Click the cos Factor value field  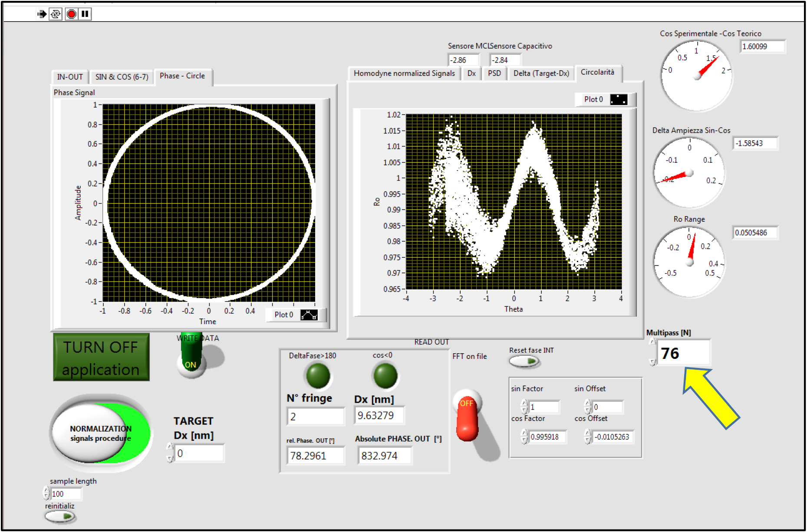pyautogui.click(x=548, y=437)
